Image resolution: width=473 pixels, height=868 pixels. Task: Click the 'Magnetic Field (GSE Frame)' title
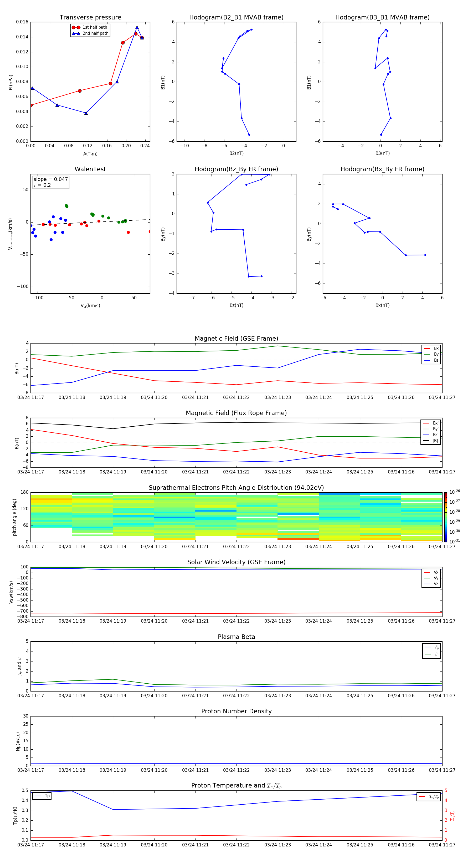click(x=236, y=339)
